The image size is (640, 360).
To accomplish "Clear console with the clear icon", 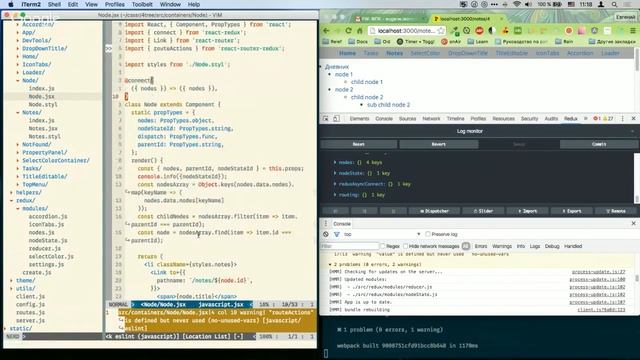I will pos(326,234).
